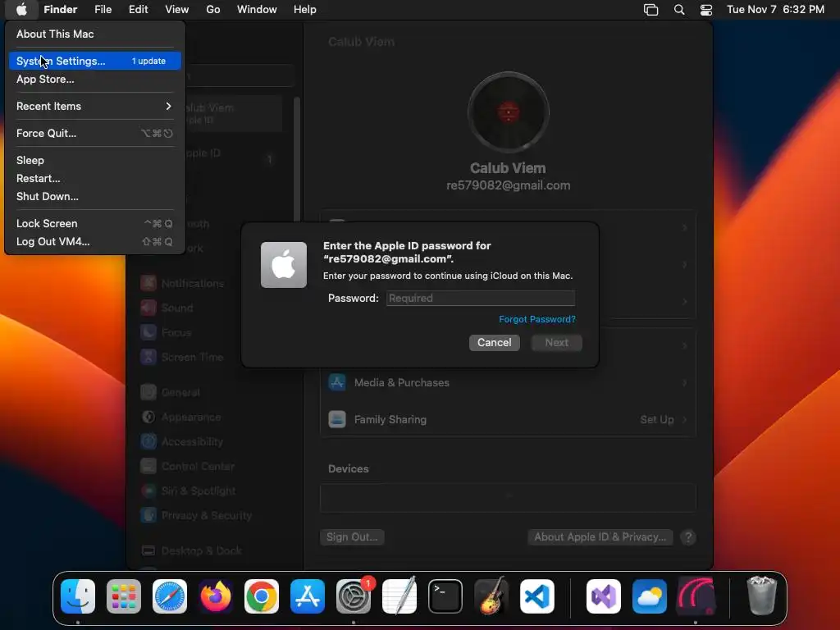
Task: Open Control Center from the menu bar
Action: pyautogui.click(x=706, y=10)
